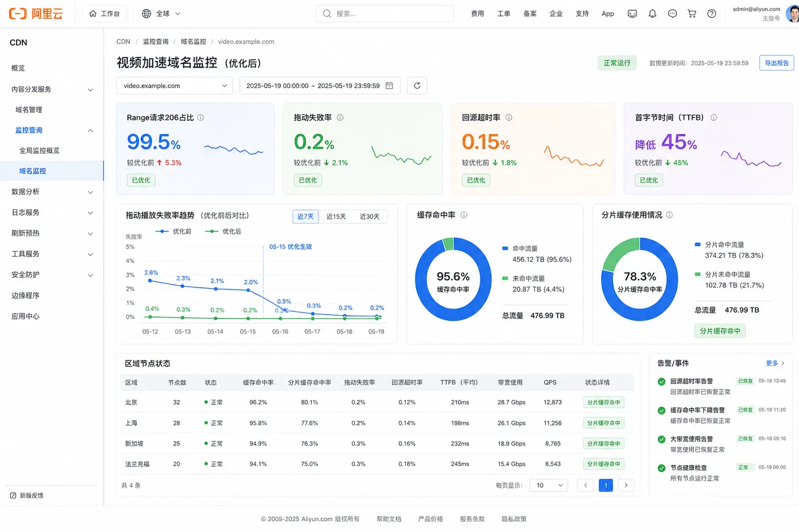799x532 pixels.
Task: Click info icon beside 缓存命中率 title
Action: pos(464,215)
